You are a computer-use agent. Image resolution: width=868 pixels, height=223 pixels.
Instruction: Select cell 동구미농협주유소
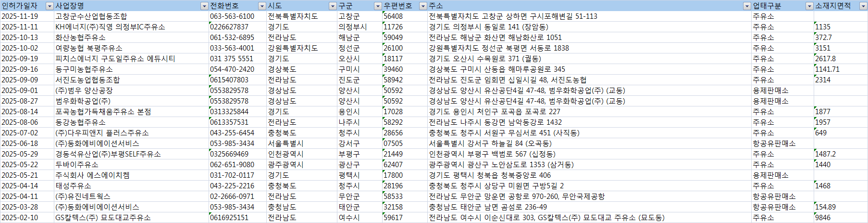pos(131,69)
